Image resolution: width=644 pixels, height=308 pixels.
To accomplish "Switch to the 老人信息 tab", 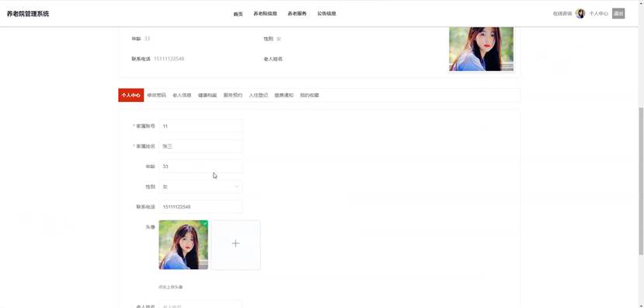I will click(182, 95).
